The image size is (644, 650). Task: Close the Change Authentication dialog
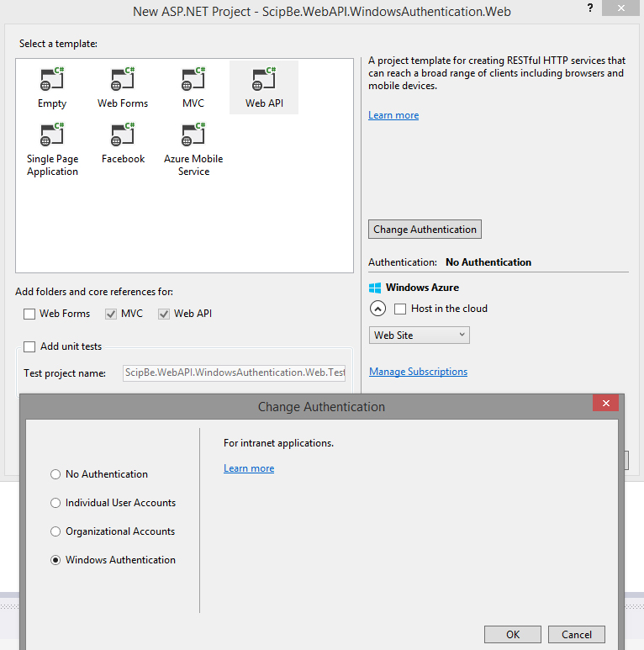(x=605, y=403)
